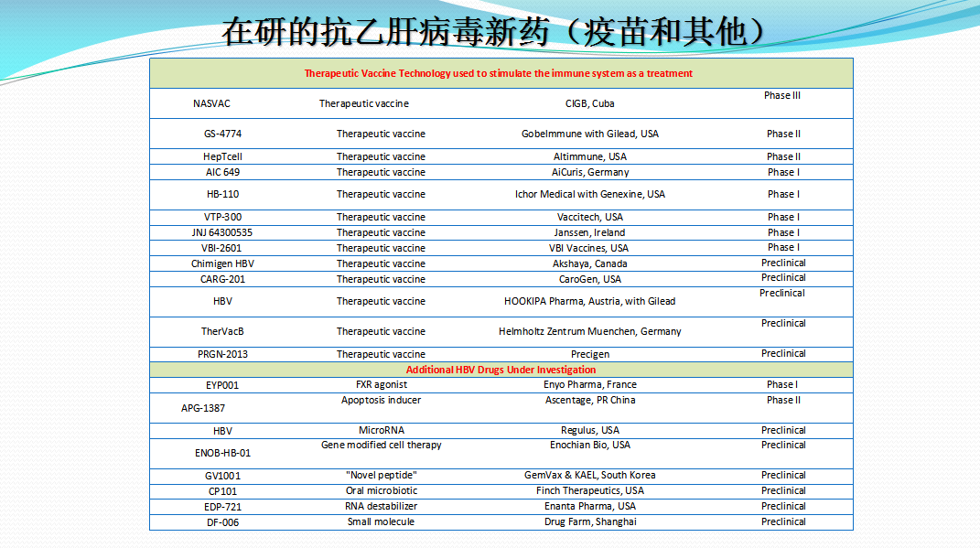980x548 pixels.
Task: Select the Therapeutic Vaccine Technology header row
Action: (498, 73)
